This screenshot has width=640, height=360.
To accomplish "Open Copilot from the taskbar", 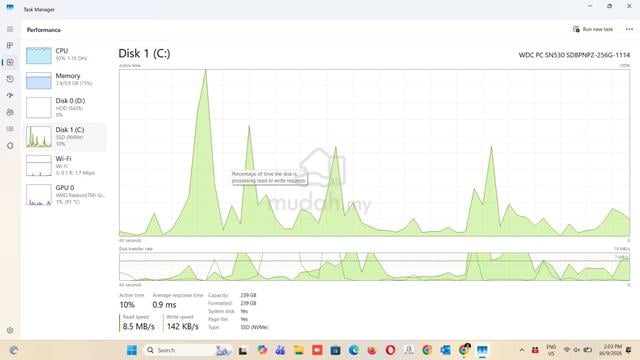I will tap(262, 350).
